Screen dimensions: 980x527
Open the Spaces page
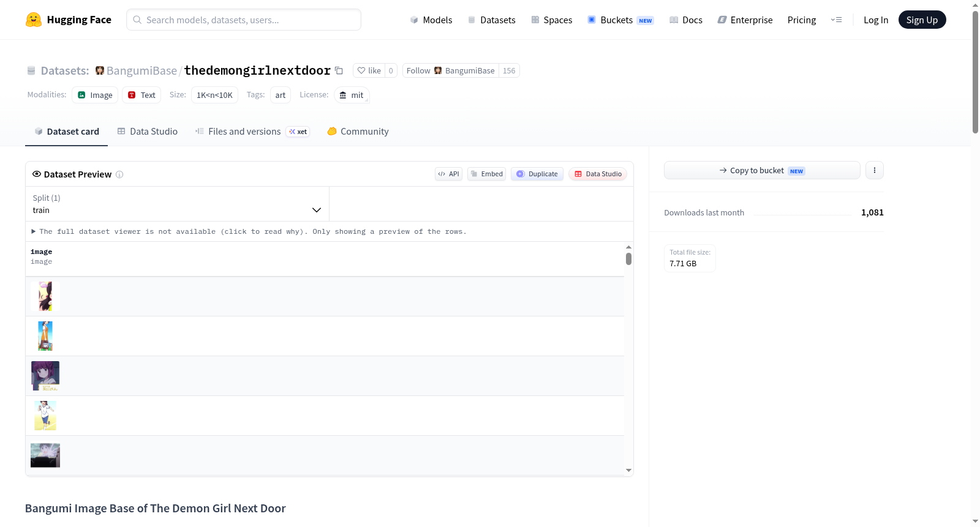pos(552,20)
